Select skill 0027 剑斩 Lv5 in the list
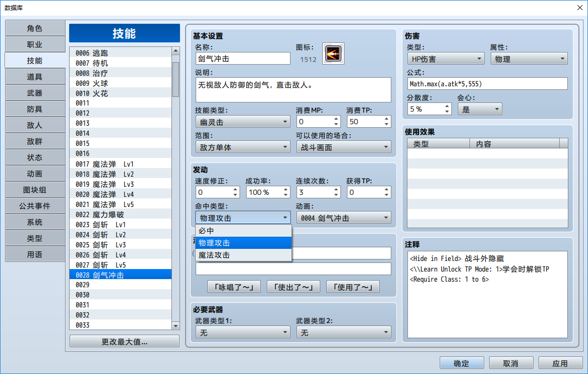Viewport: 588px width, 374px height. point(121,265)
